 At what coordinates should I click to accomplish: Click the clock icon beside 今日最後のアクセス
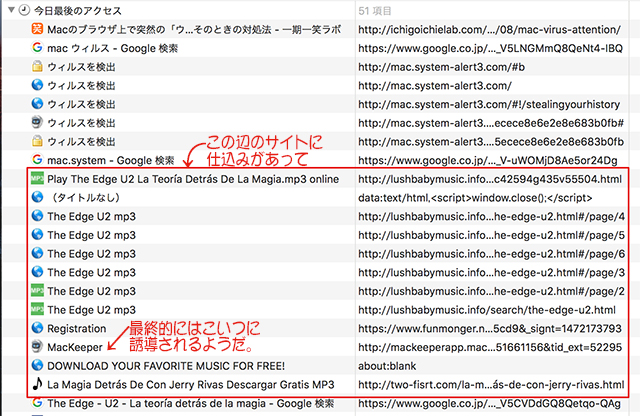[x=24, y=10]
